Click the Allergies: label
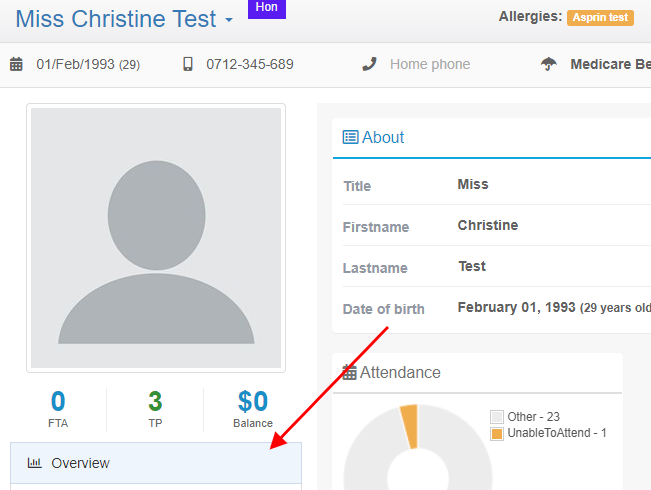Image resolution: width=651 pixels, height=490 pixels. (530, 17)
